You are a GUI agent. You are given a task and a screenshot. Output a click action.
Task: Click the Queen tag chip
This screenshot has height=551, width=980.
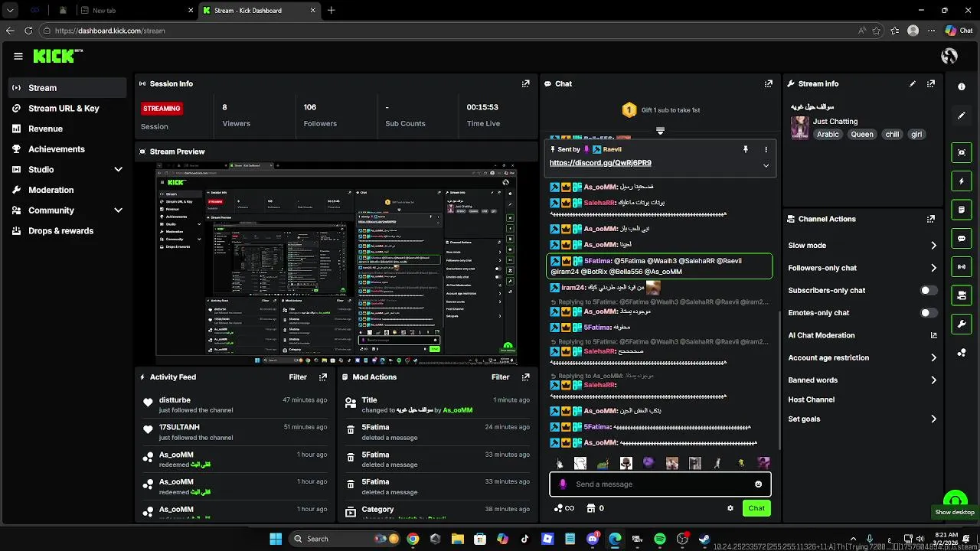[x=861, y=135]
